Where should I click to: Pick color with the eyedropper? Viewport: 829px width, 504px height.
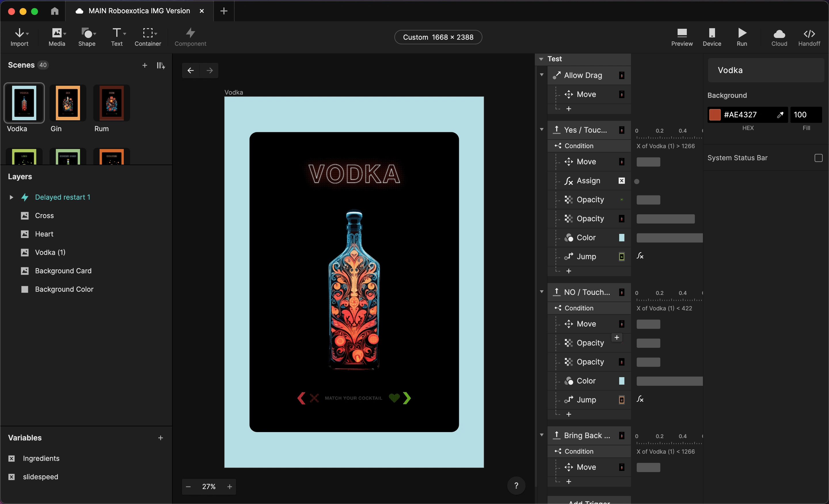click(x=780, y=115)
